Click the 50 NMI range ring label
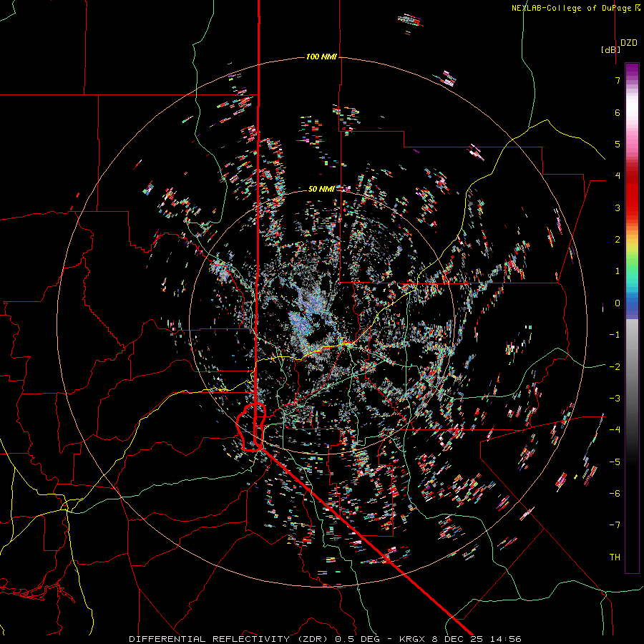The image size is (644, 644). coord(321,189)
